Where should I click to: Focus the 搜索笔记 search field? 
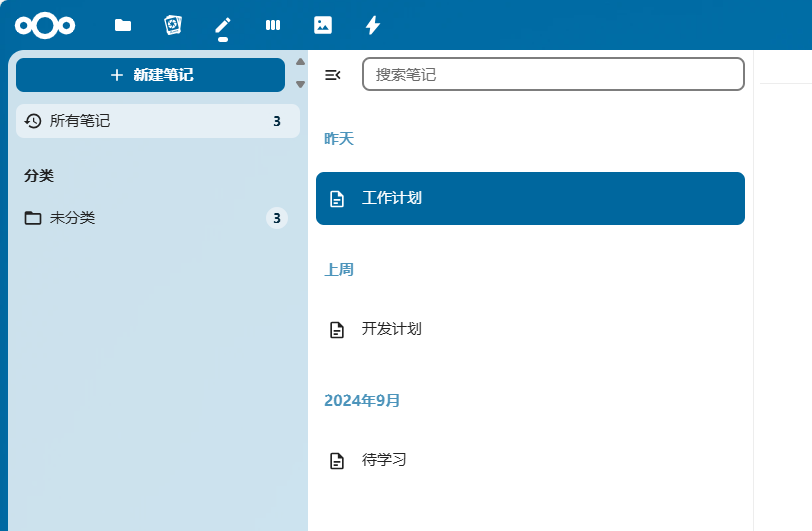click(553, 74)
